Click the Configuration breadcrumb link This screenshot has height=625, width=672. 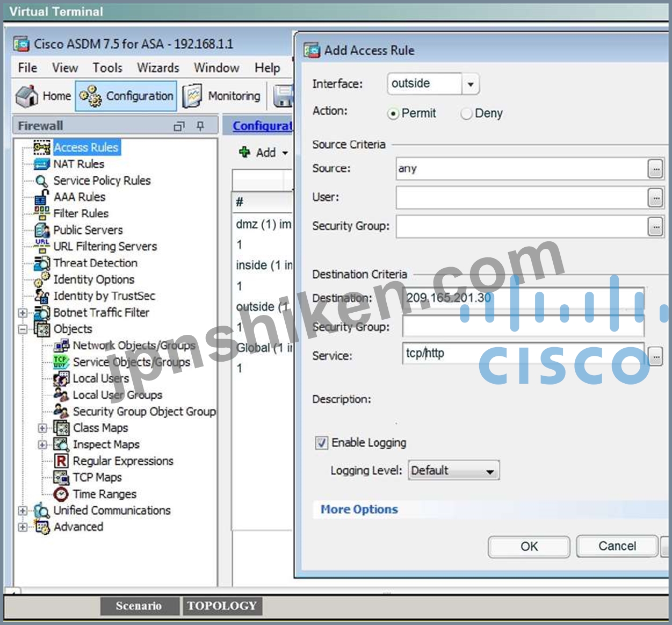click(263, 126)
